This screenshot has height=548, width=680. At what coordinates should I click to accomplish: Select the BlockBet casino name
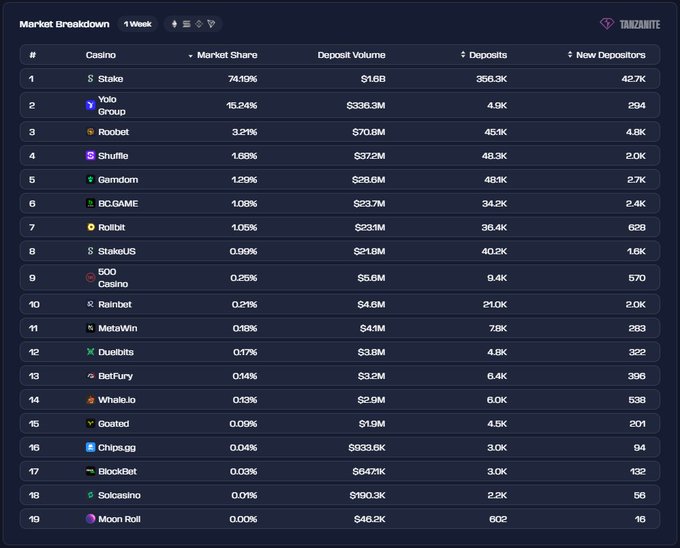[117, 471]
